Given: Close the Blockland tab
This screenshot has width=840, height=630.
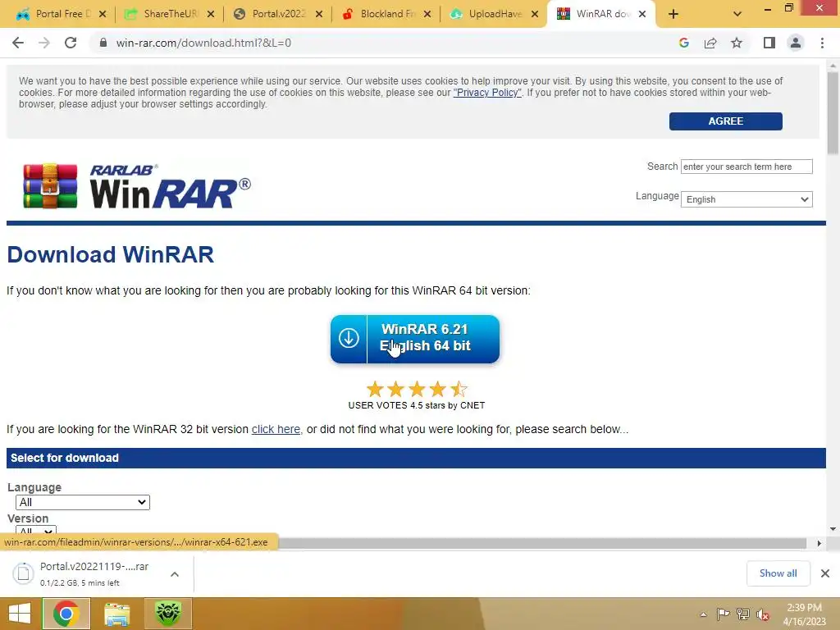Looking at the screenshot, I should [427, 15].
